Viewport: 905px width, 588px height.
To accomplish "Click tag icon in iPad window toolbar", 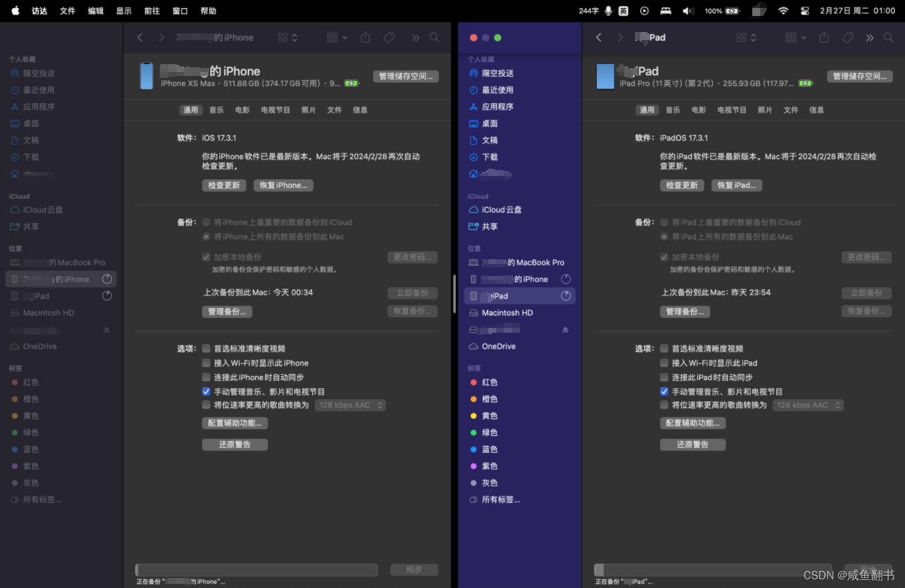I will tap(848, 38).
